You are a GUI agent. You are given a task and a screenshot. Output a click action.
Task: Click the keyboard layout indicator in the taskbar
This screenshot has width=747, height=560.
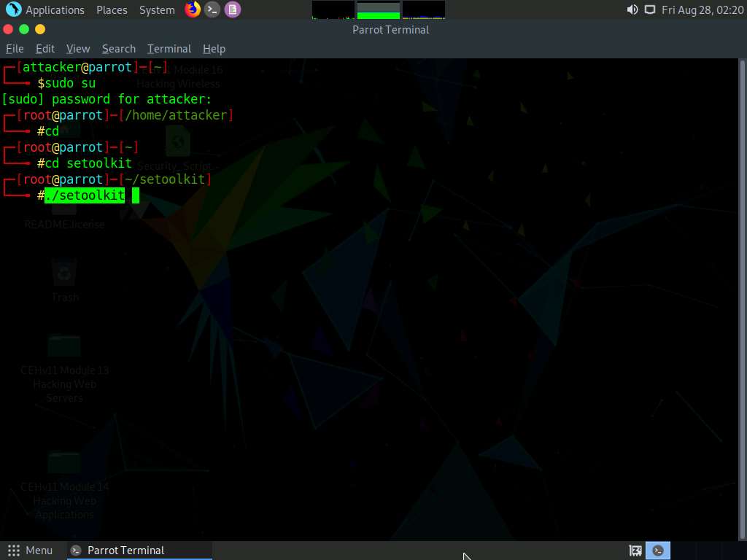635,550
